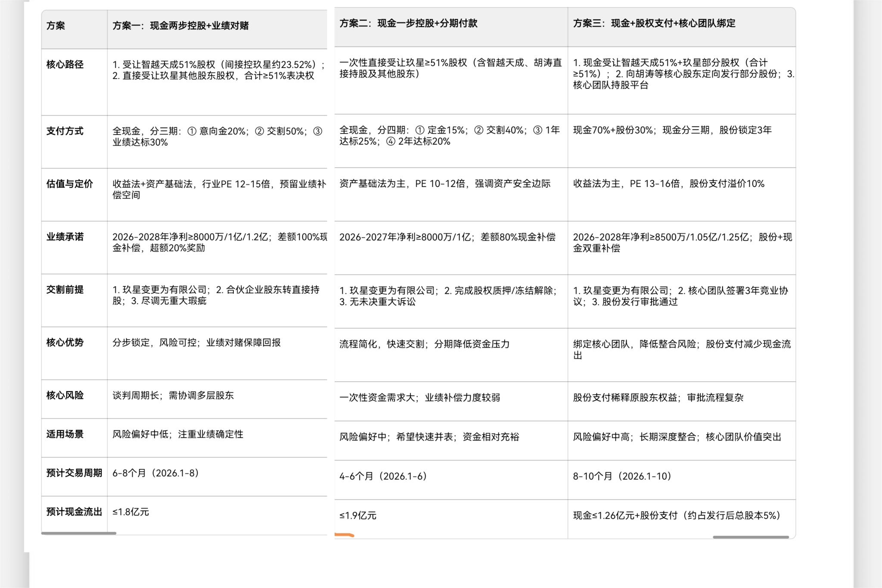Select the 业绩承诺 row label
The image size is (882, 588).
[65, 237]
